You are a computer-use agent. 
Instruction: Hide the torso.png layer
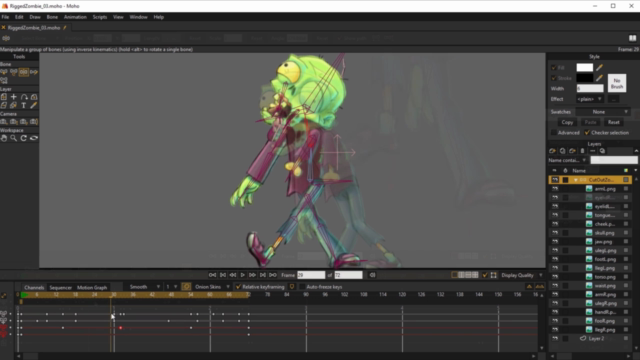pyautogui.click(x=555, y=277)
